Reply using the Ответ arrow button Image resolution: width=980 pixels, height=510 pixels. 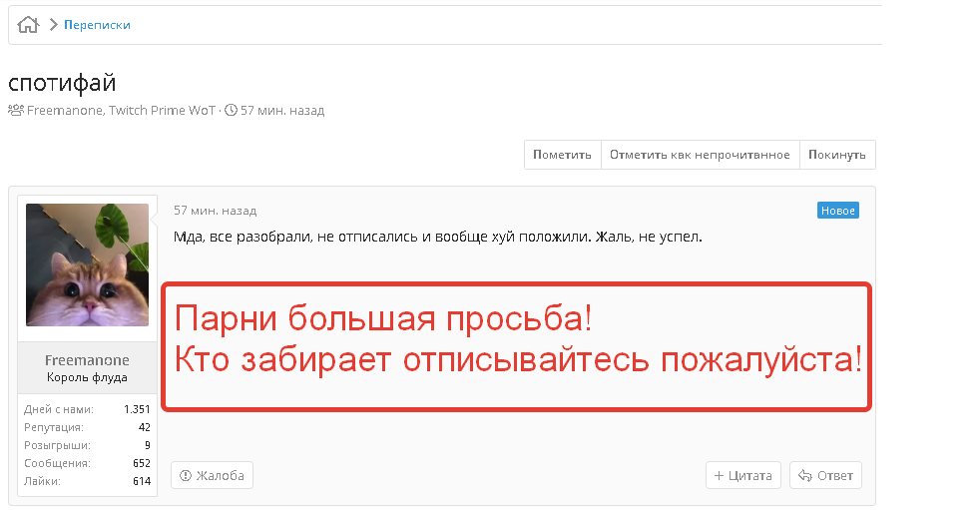click(825, 476)
